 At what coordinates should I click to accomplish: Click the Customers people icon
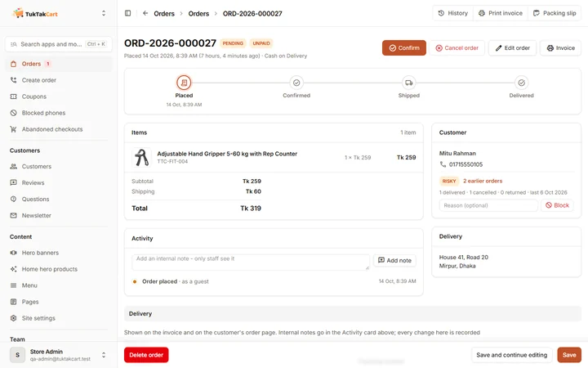click(x=14, y=166)
